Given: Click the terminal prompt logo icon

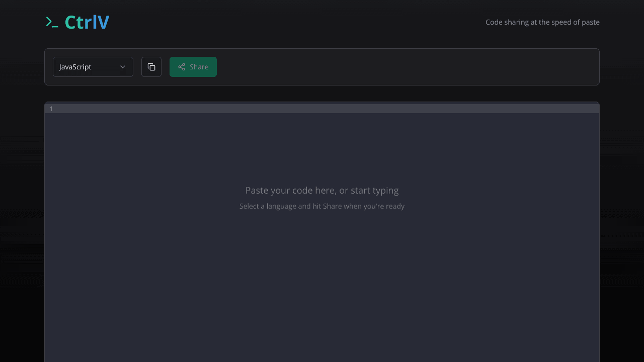Looking at the screenshot, I should tap(52, 22).
